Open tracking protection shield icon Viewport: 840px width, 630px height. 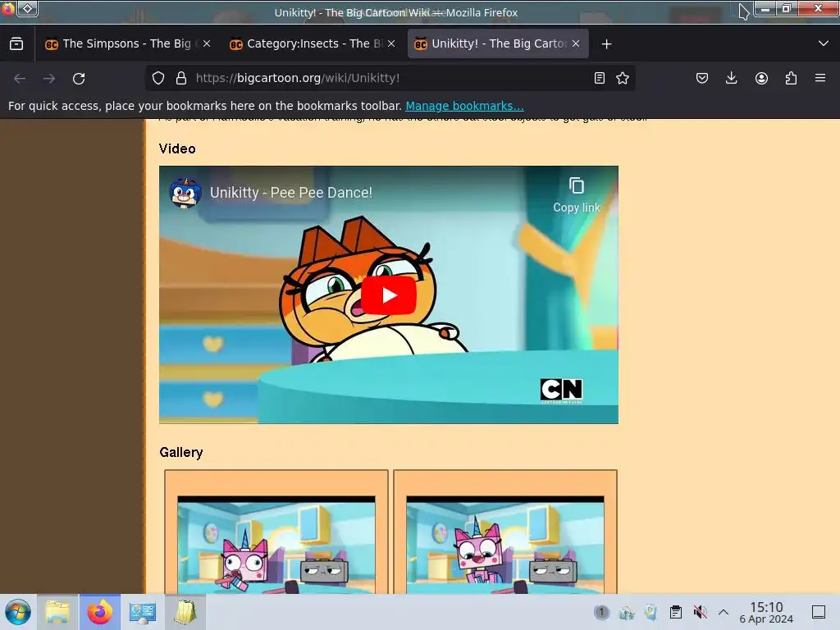pyautogui.click(x=158, y=78)
